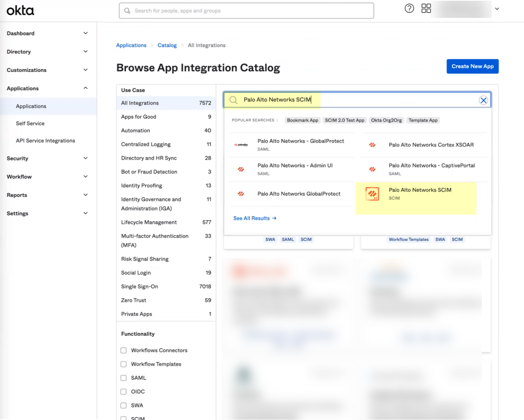Click the Catalog breadcrumb link

click(x=167, y=45)
